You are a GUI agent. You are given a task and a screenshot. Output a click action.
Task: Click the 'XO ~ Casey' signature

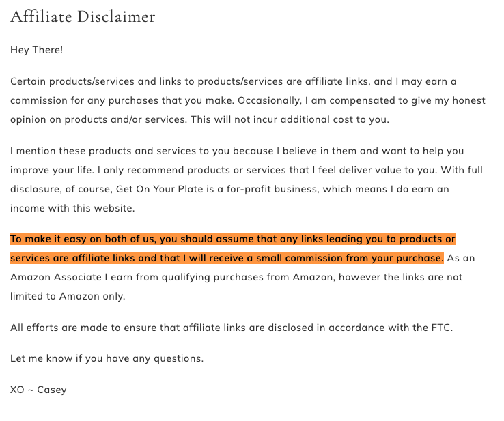(38, 390)
